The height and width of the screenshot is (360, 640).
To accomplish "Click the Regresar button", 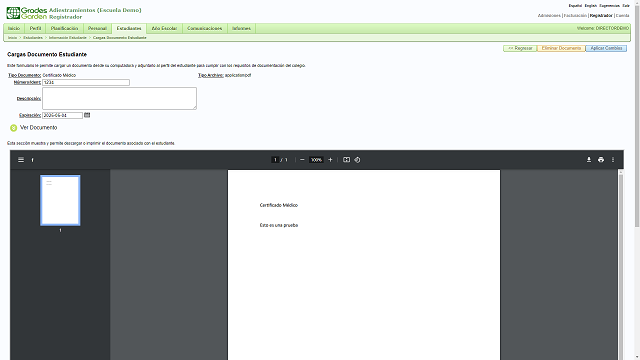I will pyautogui.click(x=520, y=48).
